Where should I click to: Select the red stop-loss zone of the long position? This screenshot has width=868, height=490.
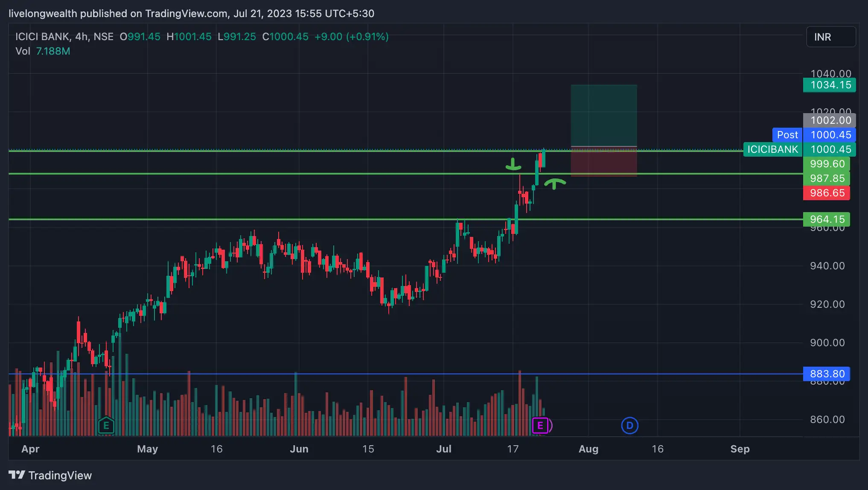click(604, 161)
